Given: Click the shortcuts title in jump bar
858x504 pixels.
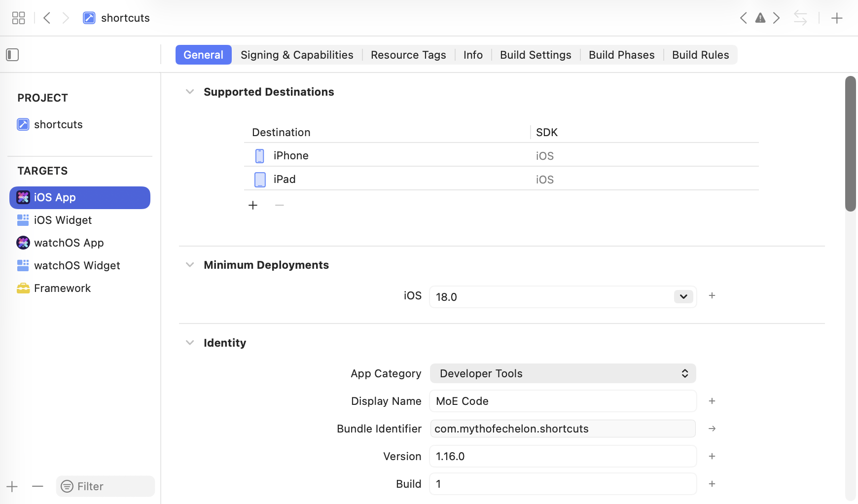Looking at the screenshot, I should 125,18.
